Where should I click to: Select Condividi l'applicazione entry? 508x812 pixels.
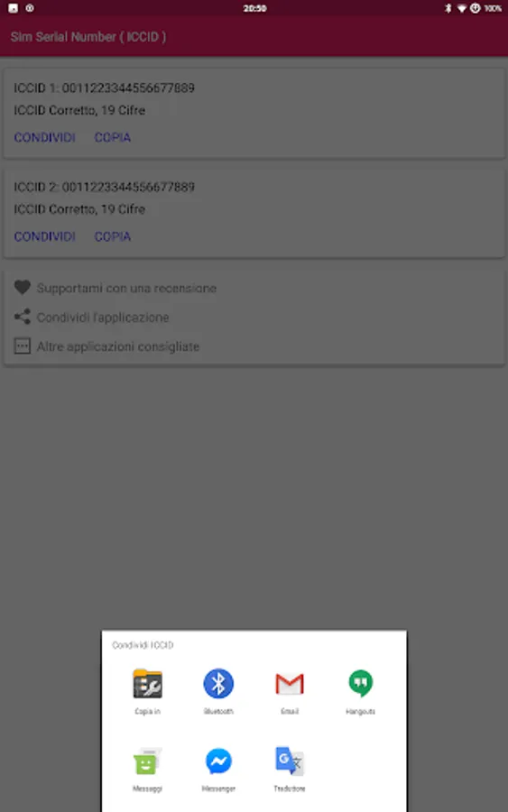point(103,317)
